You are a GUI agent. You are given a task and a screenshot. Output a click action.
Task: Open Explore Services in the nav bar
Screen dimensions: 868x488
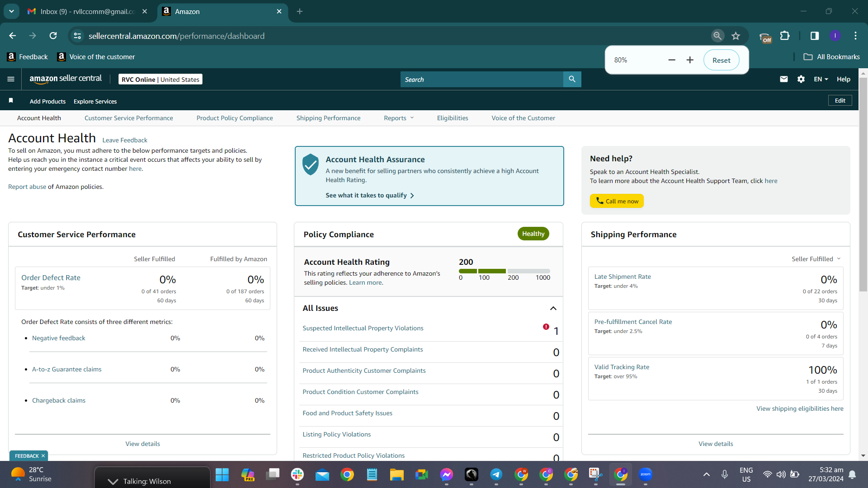click(95, 101)
